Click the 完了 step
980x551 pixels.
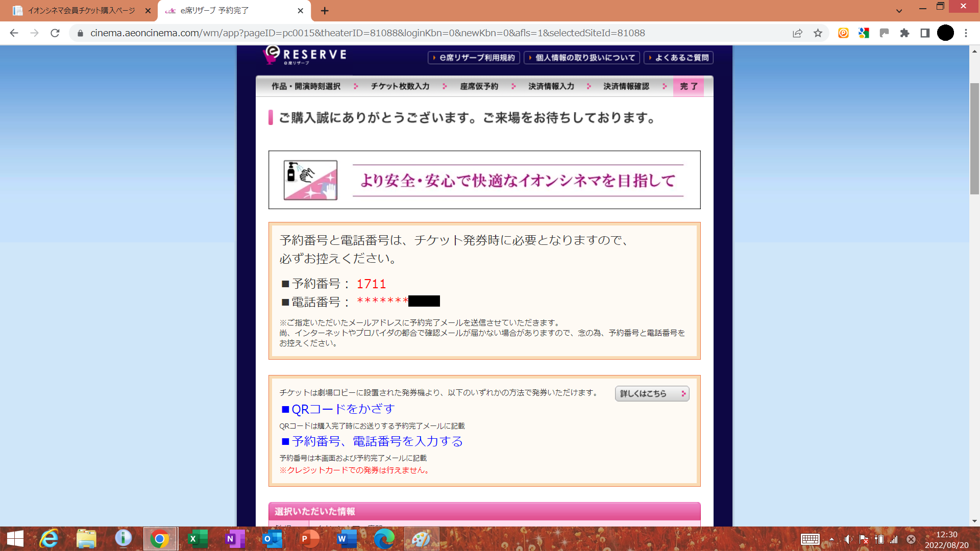coord(689,86)
